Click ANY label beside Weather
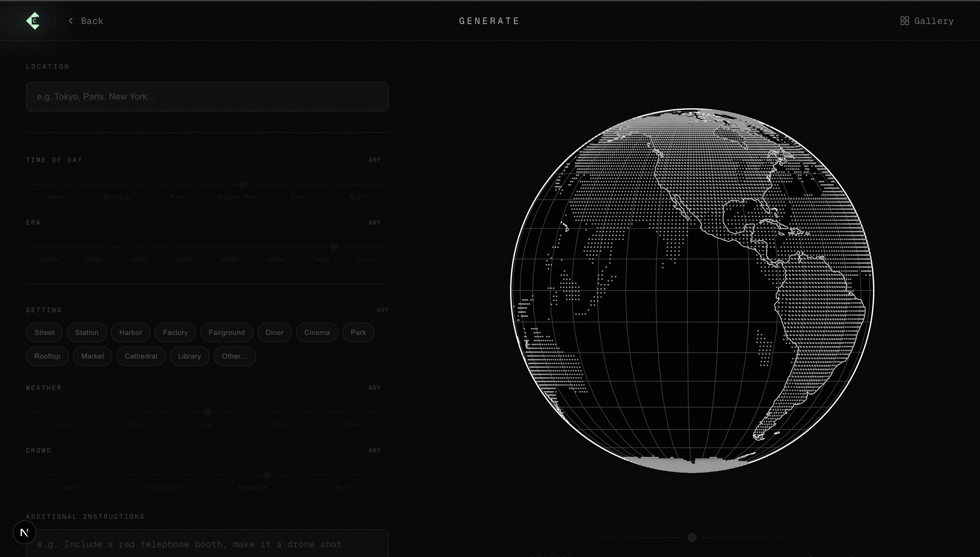The width and height of the screenshot is (980, 557). [x=374, y=388]
